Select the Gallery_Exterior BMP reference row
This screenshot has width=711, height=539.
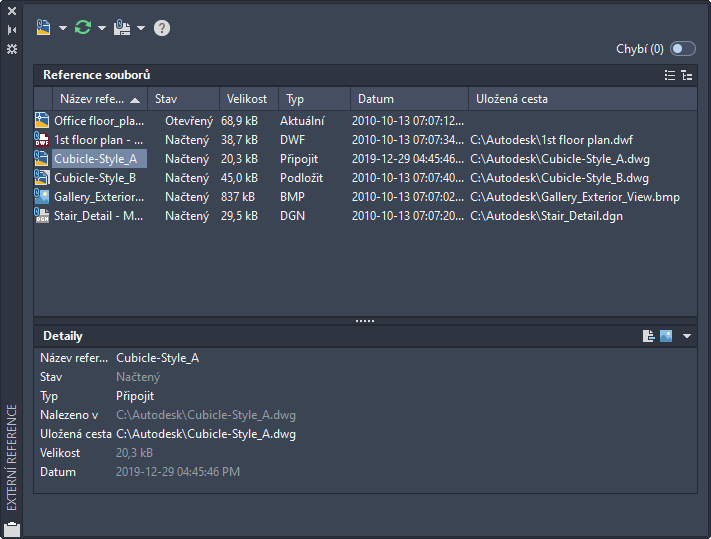tap(98, 197)
